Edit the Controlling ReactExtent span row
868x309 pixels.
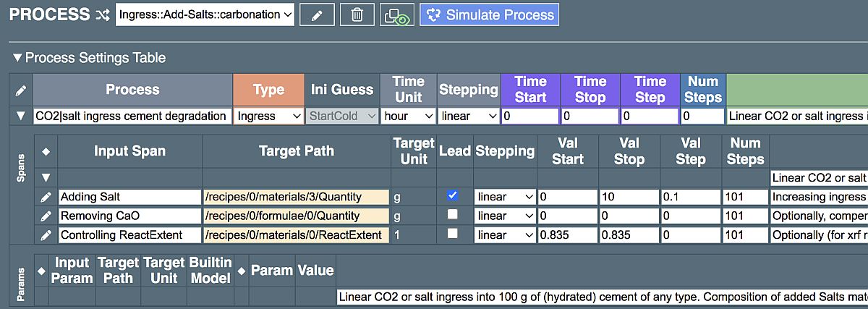pos(46,234)
